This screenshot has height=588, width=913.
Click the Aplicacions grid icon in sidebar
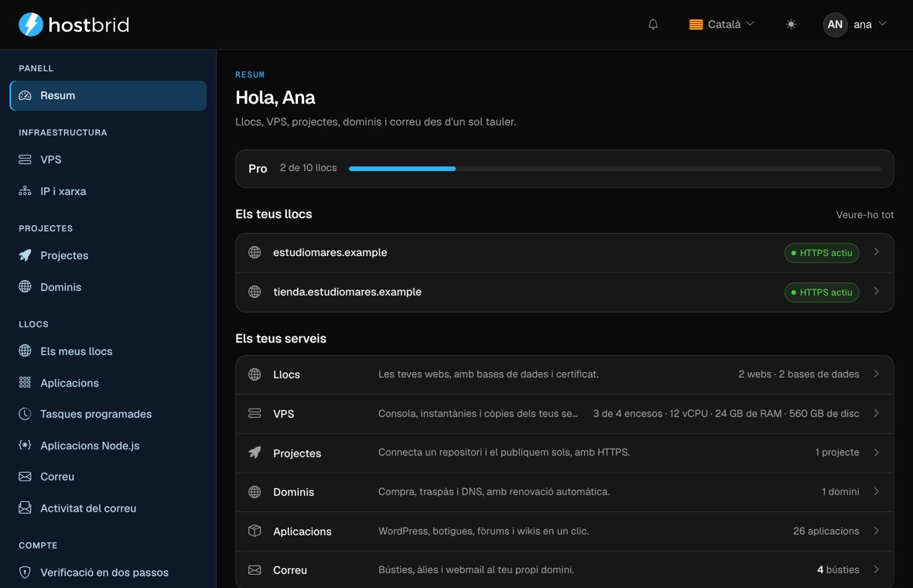(x=25, y=382)
